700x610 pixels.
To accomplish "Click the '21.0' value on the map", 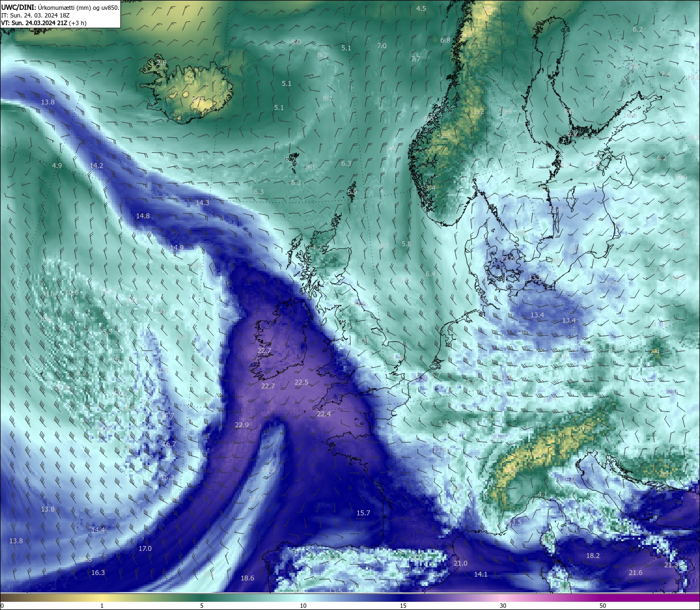I will 460,563.
